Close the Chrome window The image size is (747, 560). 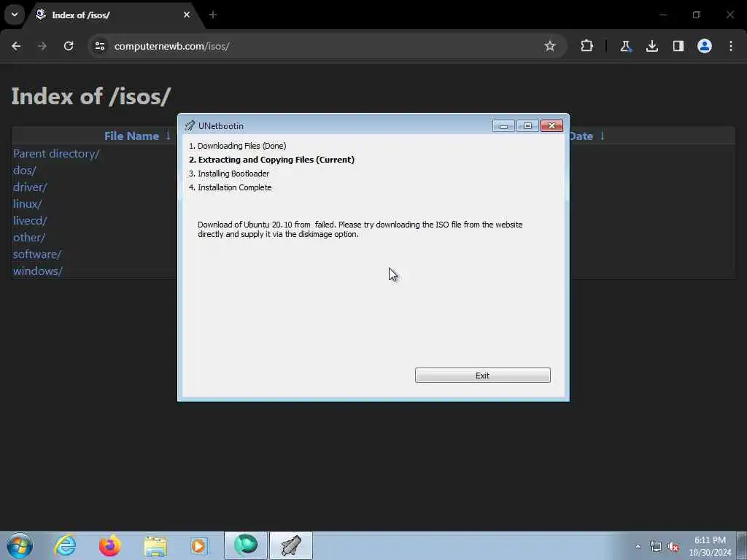(730, 15)
